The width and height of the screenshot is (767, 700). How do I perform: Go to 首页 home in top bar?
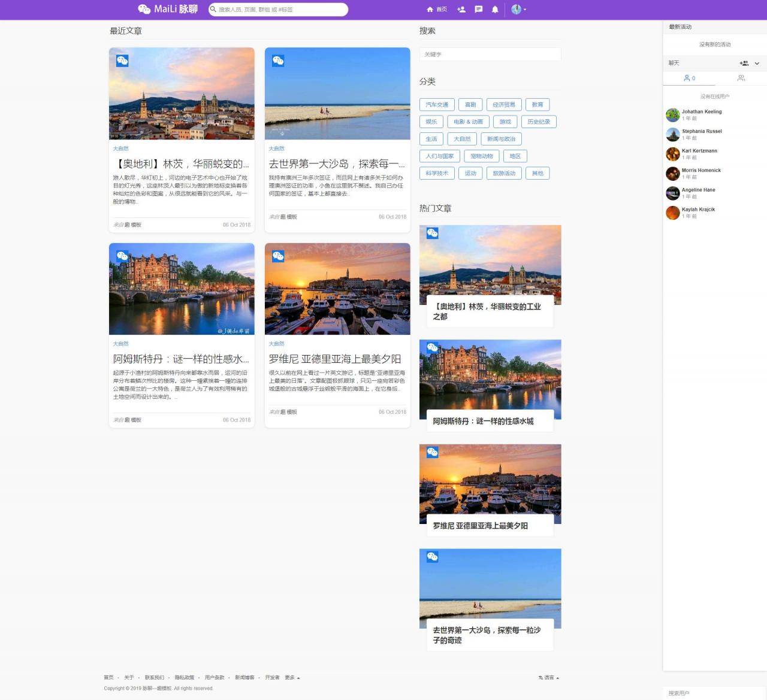[x=437, y=10]
